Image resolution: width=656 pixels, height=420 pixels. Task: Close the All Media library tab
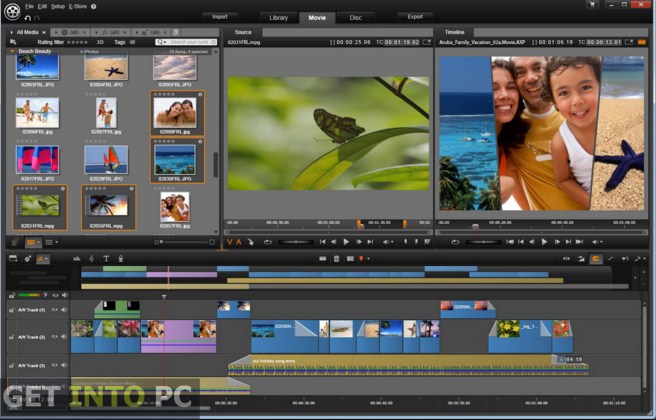(44, 32)
